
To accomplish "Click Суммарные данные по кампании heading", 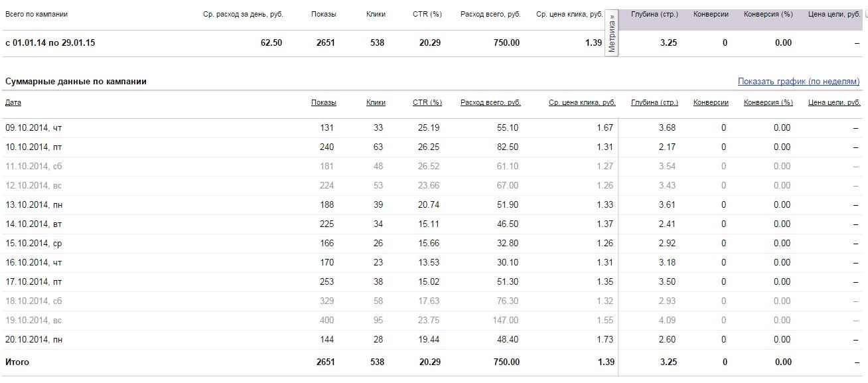I will pyautogui.click(x=76, y=82).
